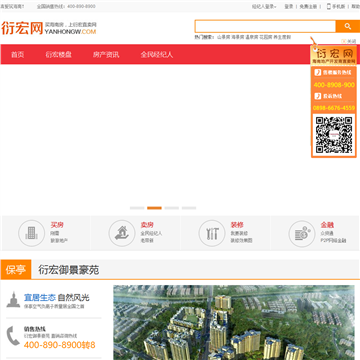
Task: Click the pagoda icon beside 宜居生态
Action: click(13, 300)
